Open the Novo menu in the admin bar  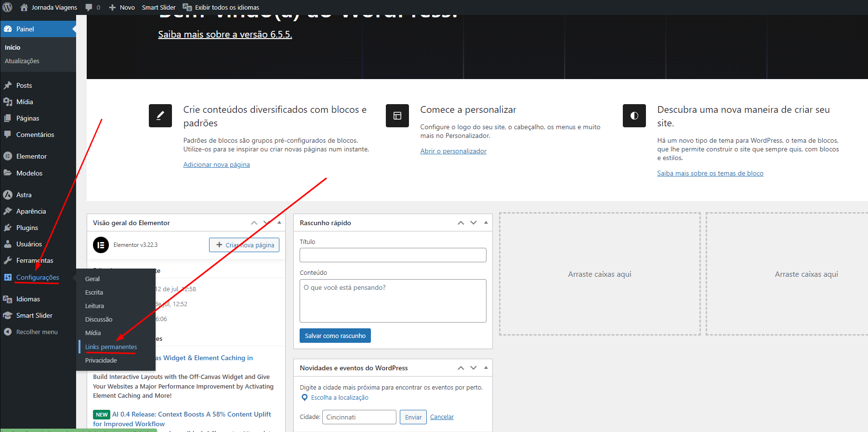(x=122, y=7)
